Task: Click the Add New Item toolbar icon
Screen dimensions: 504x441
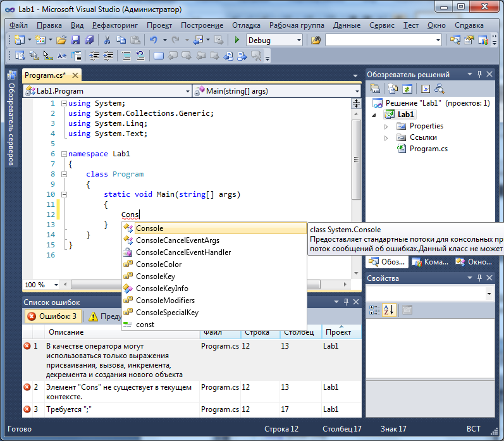Action: pos(40,40)
